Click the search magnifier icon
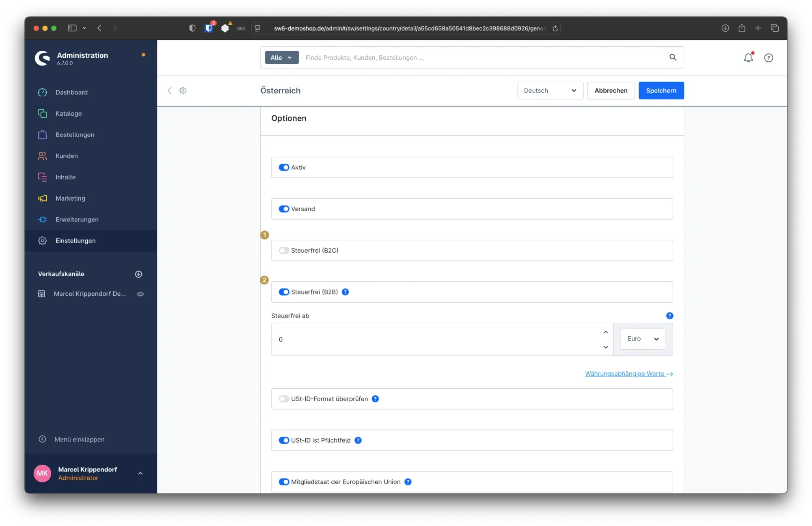Screen dimensions: 812x526 click(x=673, y=57)
